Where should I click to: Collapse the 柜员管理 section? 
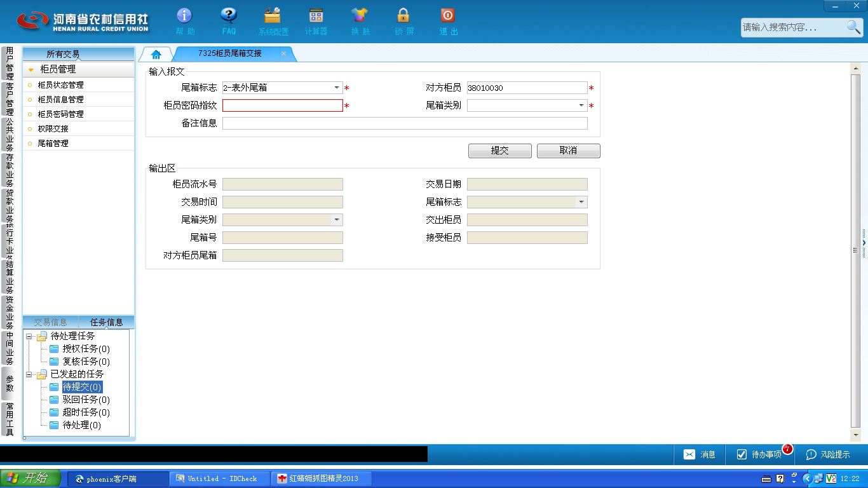31,69
